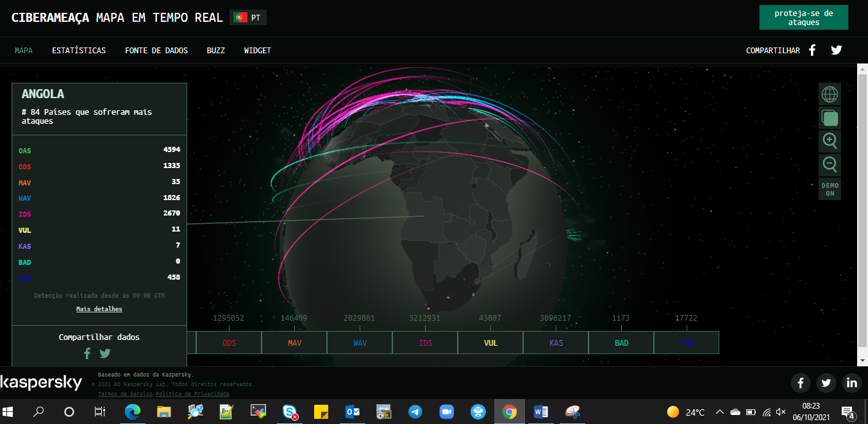Open Kaspersky Facebook page in footer
This screenshot has width=868, height=424.
801,383
